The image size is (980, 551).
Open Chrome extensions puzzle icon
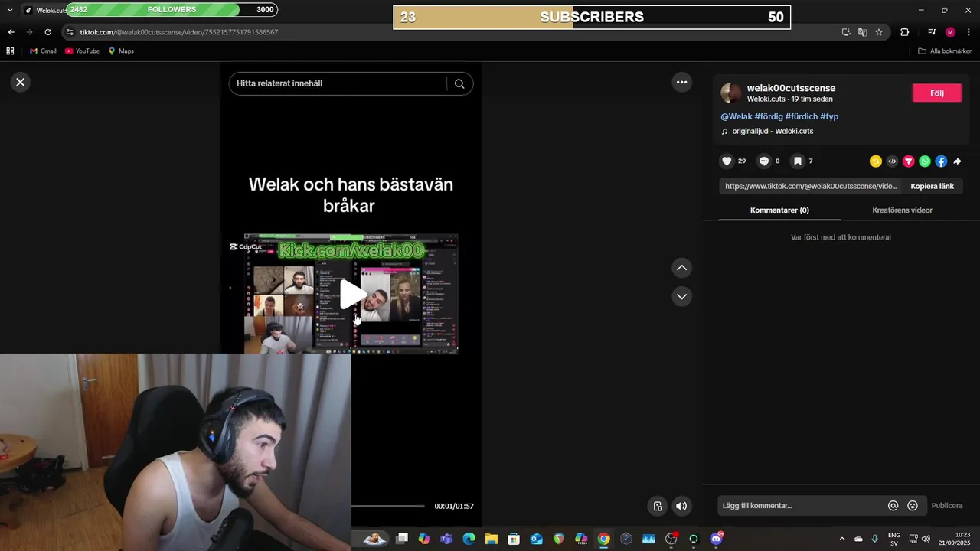tap(905, 32)
